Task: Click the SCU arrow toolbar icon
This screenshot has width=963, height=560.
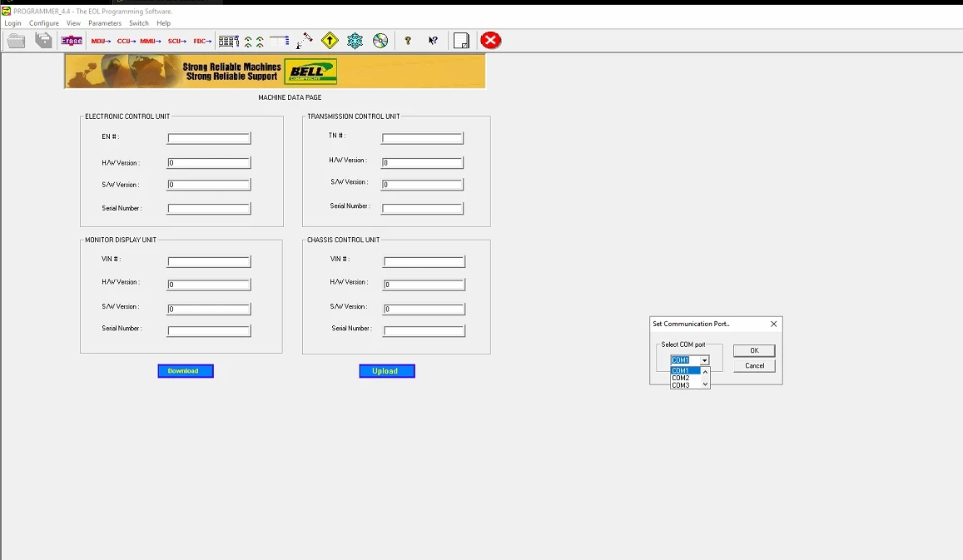Action: (176, 41)
